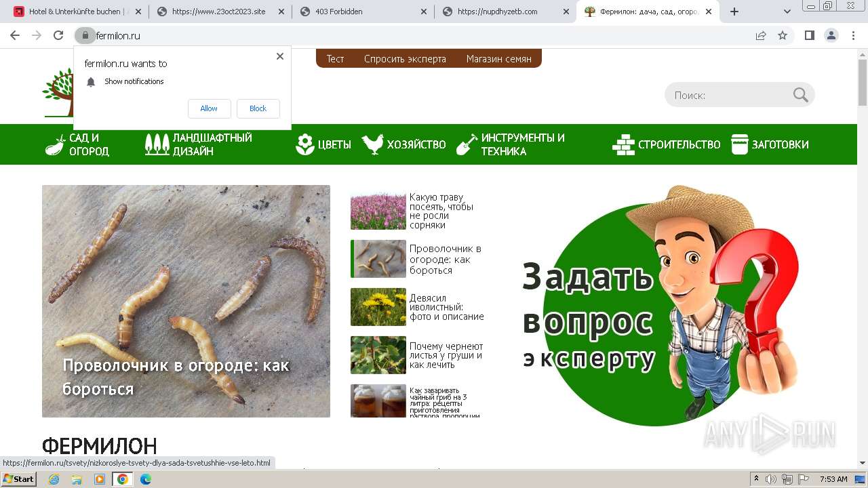Open Магазин семян menu link
This screenshot has width=868, height=488.
tap(499, 59)
